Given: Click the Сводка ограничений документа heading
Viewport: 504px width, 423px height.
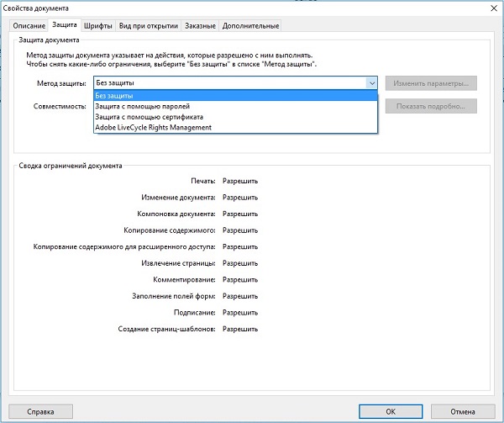Looking at the screenshot, I should pyautogui.click(x=71, y=166).
